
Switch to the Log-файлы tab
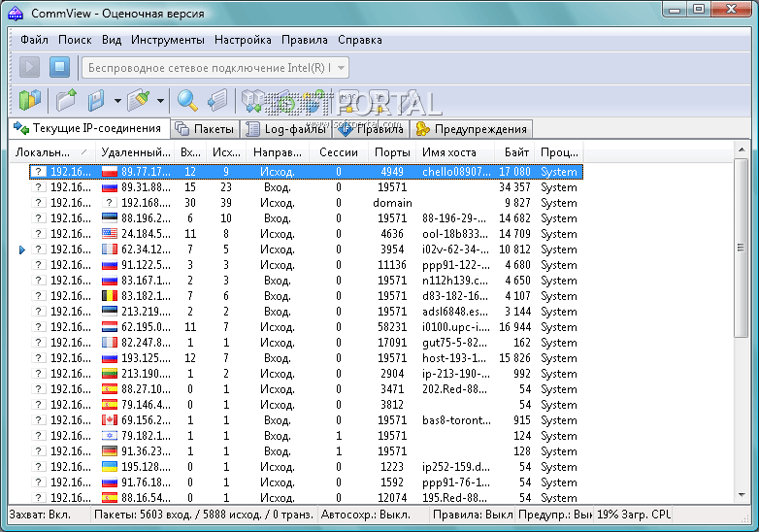point(287,129)
